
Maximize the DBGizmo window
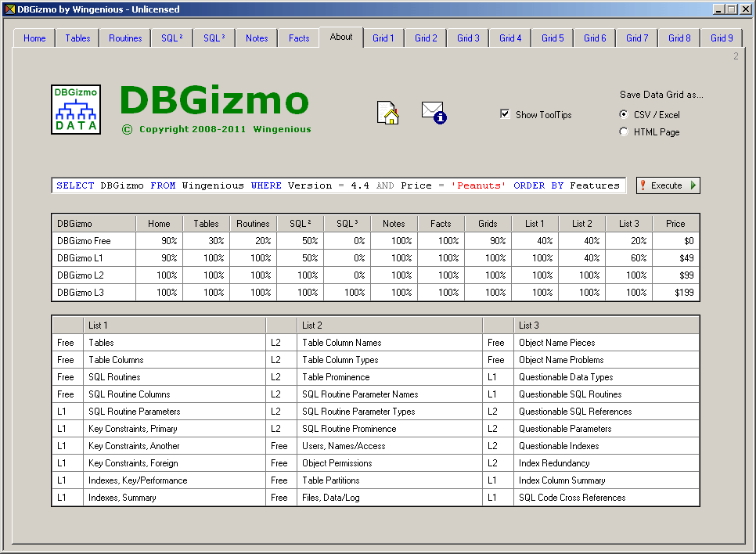(732, 9)
